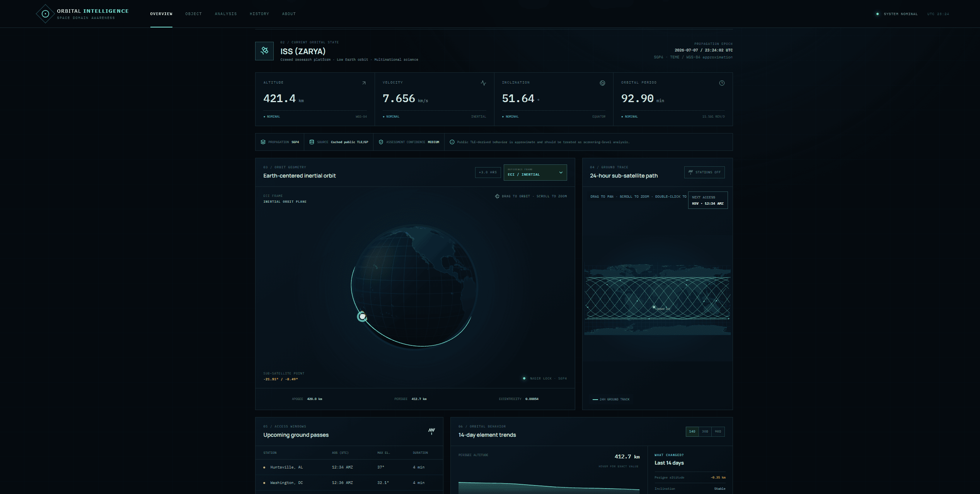Click the perigee altitude trend chart
Image resolution: width=980 pixels, height=494 pixels.
pos(549,487)
